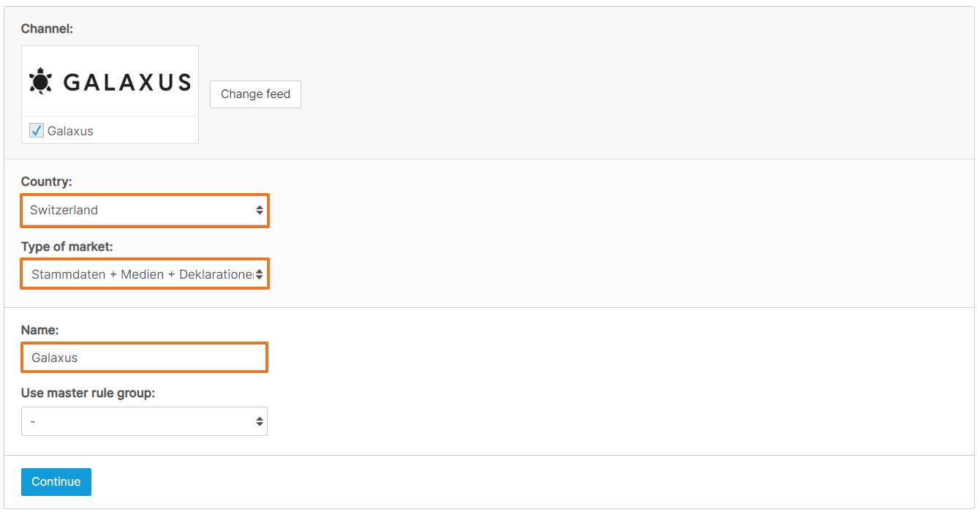Viewport: 980px width, 512px height.
Task: Click the Country: field label
Action: click(47, 181)
